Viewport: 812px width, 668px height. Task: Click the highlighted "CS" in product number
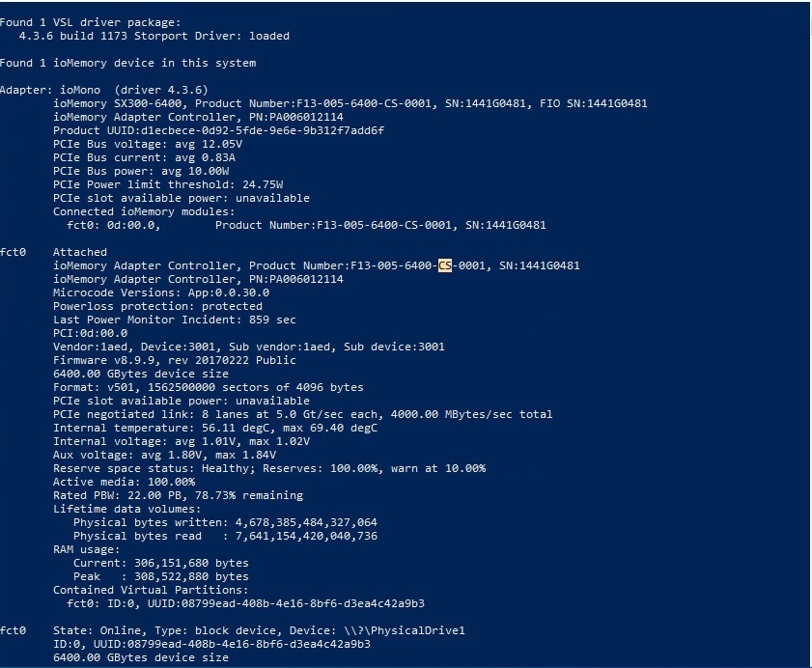pos(445,265)
